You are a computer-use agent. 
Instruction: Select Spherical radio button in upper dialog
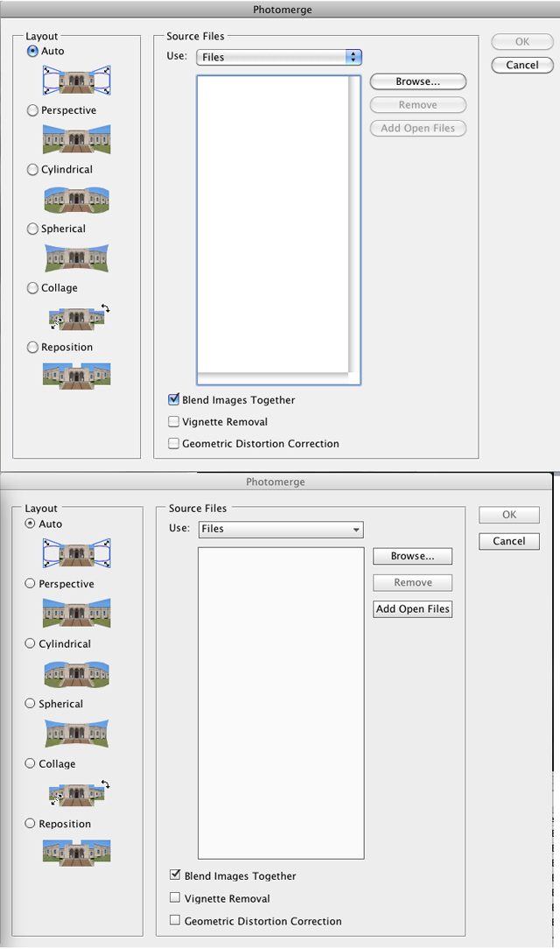(x=32, y=228)
